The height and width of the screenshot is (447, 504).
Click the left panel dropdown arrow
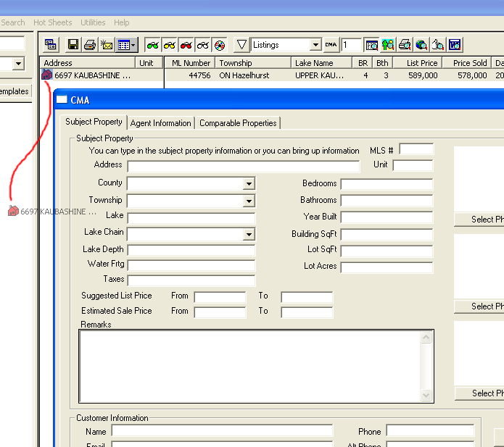(x=19, y=63)
